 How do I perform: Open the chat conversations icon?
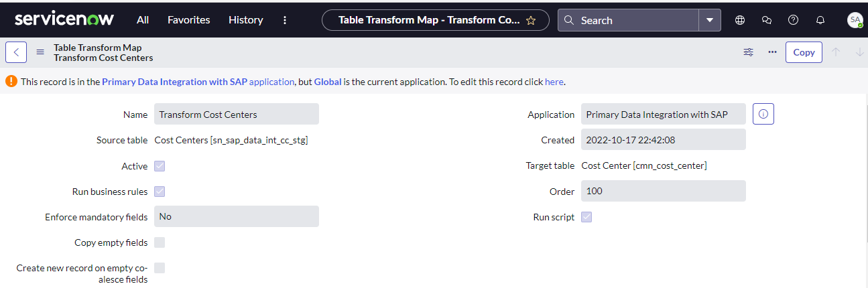point(767,20)
